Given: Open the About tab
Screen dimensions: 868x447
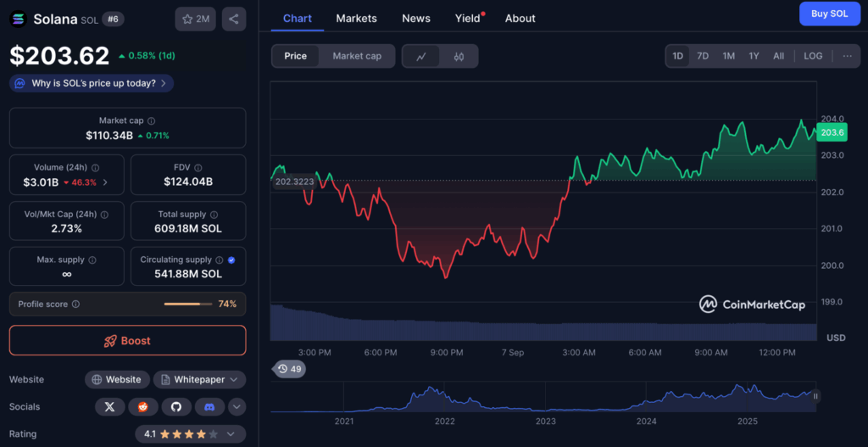Looking at the screenshot, I should tap(520, 19).
